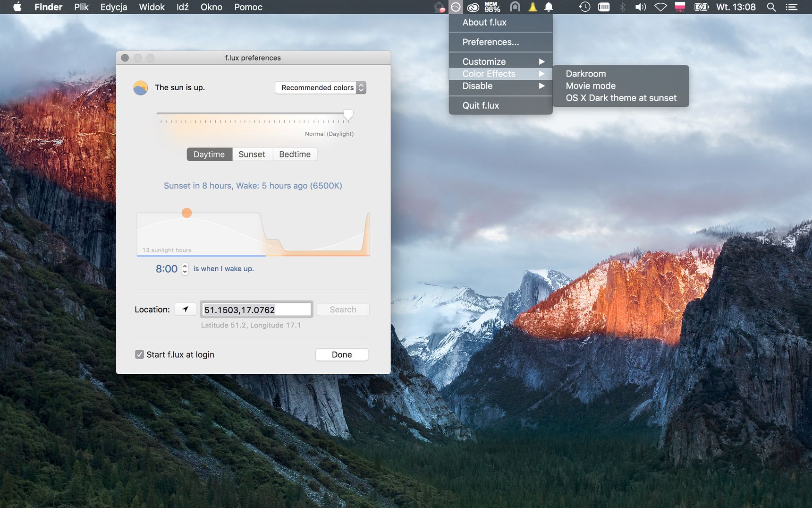This screenshot has width=812, height=508.
Task: Expand the Customize submenu
Action: point(500,62)
